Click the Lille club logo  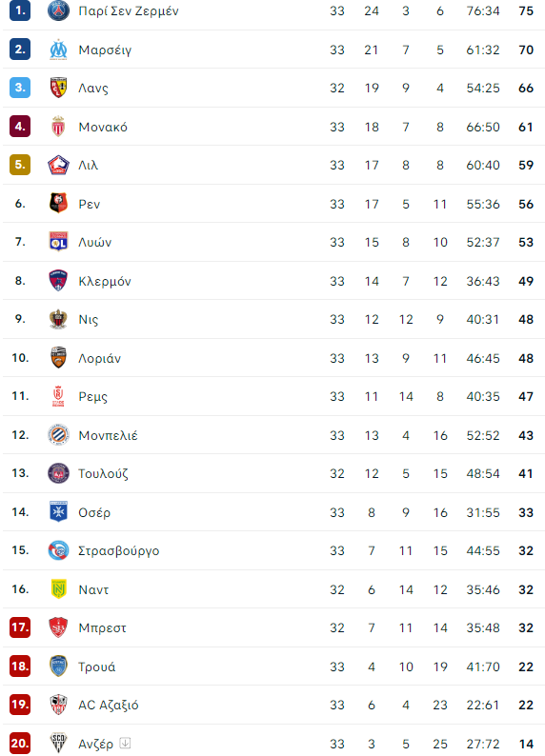tap(58, 165)
